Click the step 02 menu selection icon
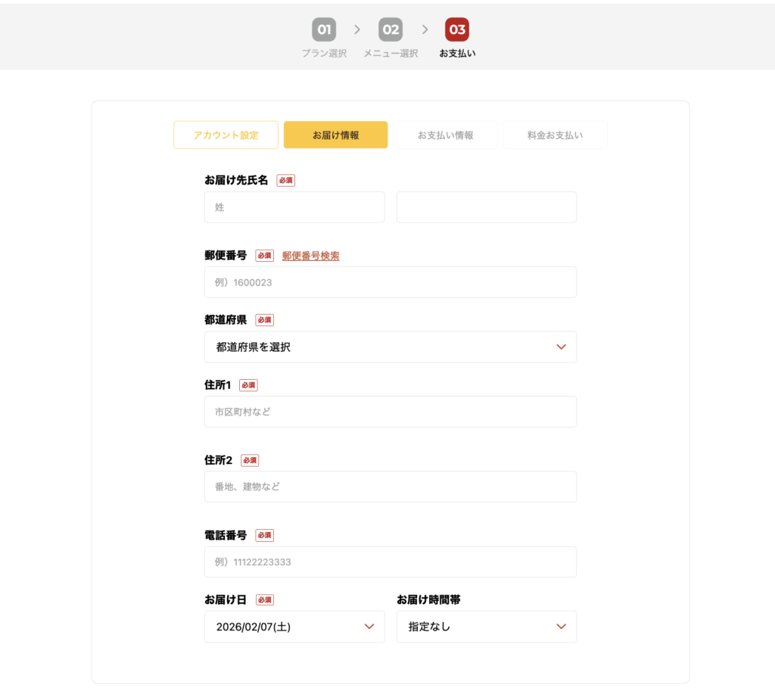The image size is (775, 700). 391,30
